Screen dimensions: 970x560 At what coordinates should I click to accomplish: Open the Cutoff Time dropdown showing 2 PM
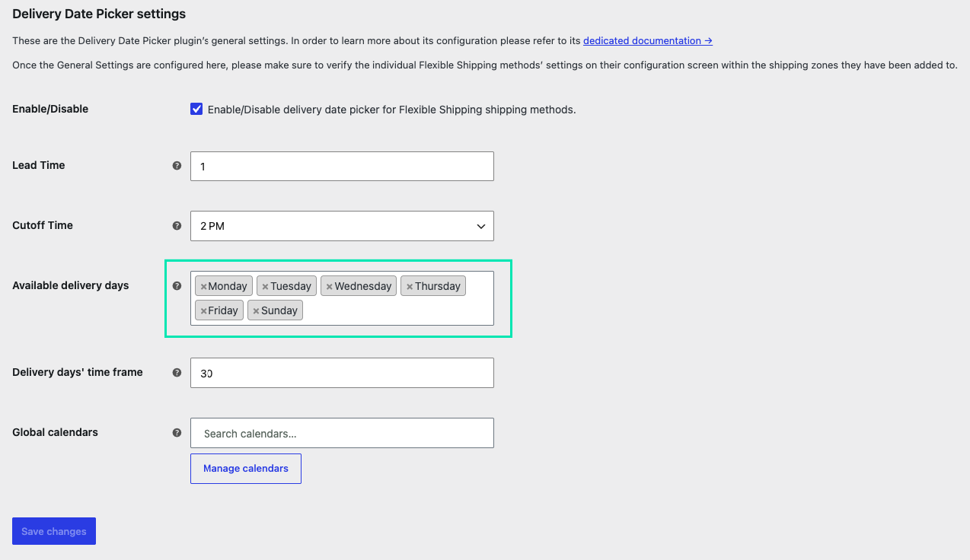pyautogui.click(x=342, y=226)
